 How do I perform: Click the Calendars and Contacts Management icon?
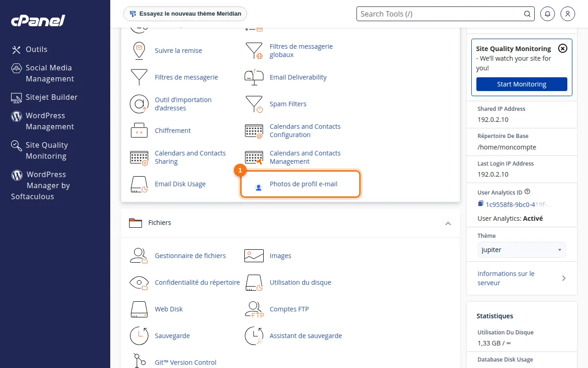(254, 157)
